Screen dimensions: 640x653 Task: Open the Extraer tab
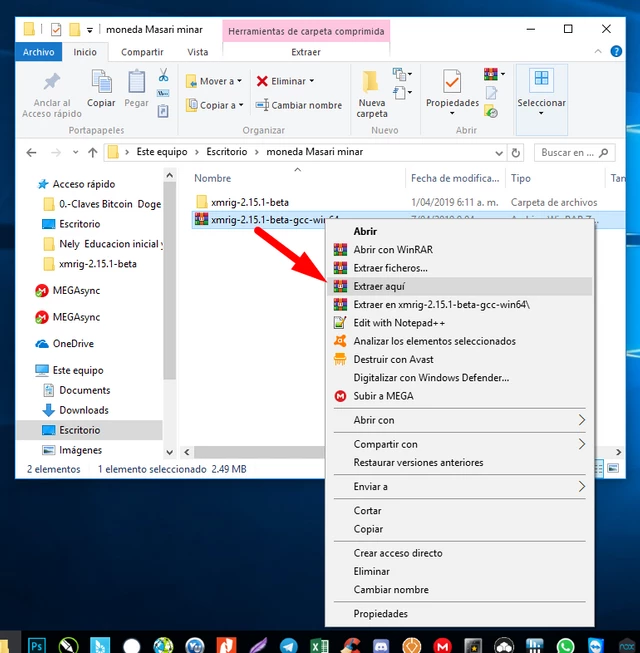coord(306,52)
